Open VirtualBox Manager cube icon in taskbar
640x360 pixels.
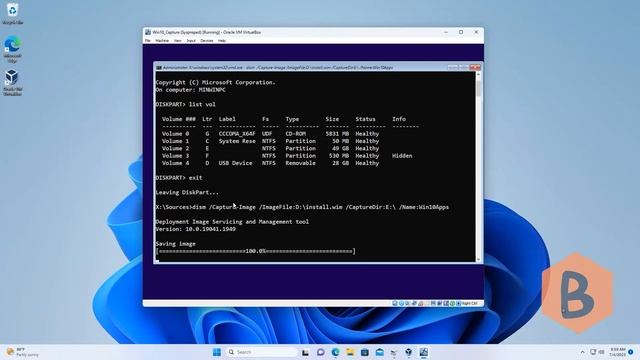tap(409, 352)
